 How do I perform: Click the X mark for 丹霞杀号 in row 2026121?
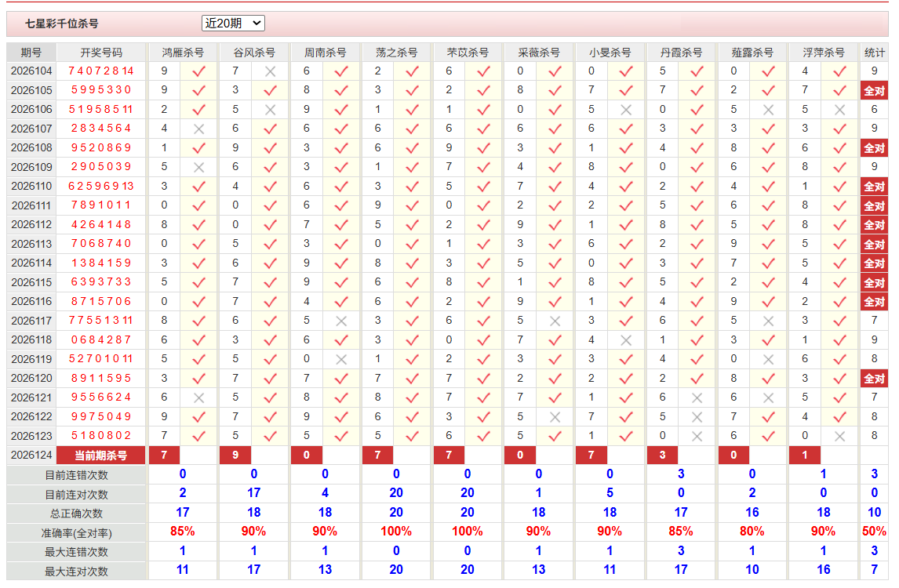(697, 397)
